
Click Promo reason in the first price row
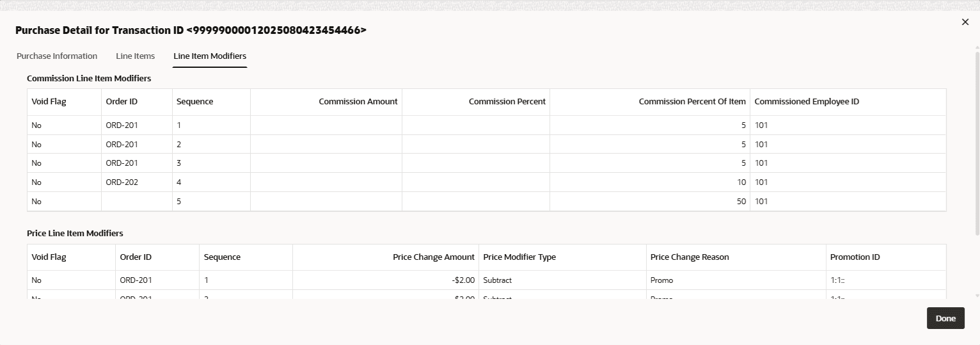point(661,280)
